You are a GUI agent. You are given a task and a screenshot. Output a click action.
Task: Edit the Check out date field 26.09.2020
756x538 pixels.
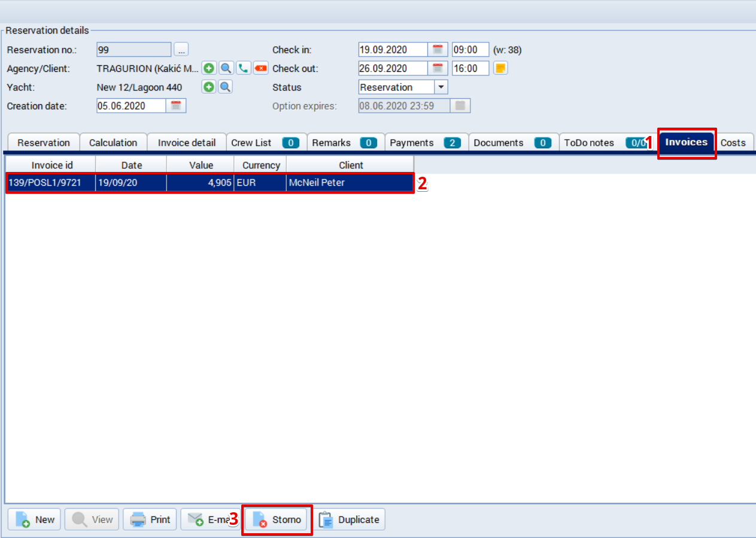[393, 68]
